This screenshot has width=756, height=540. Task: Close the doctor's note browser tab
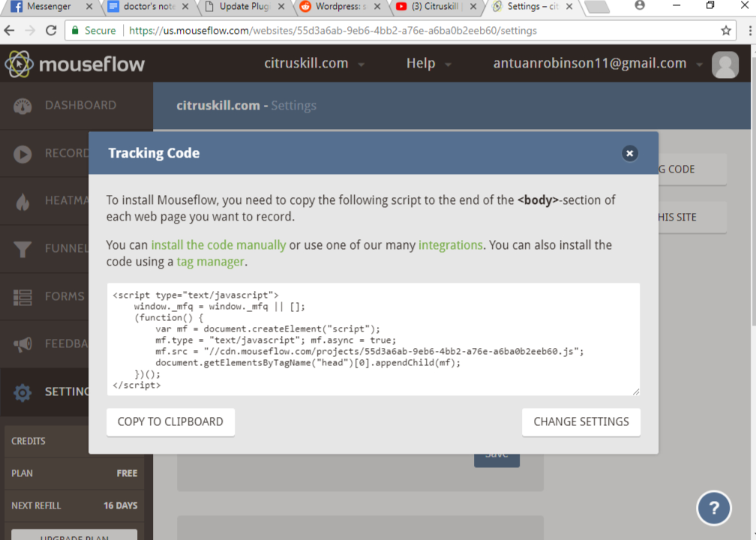[185, 7]
